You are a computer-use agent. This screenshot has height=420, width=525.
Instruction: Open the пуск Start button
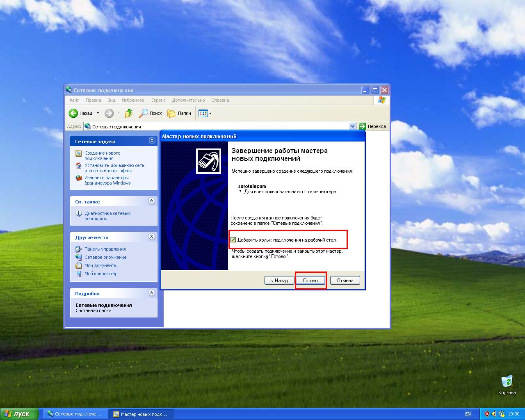pos(20,414)
